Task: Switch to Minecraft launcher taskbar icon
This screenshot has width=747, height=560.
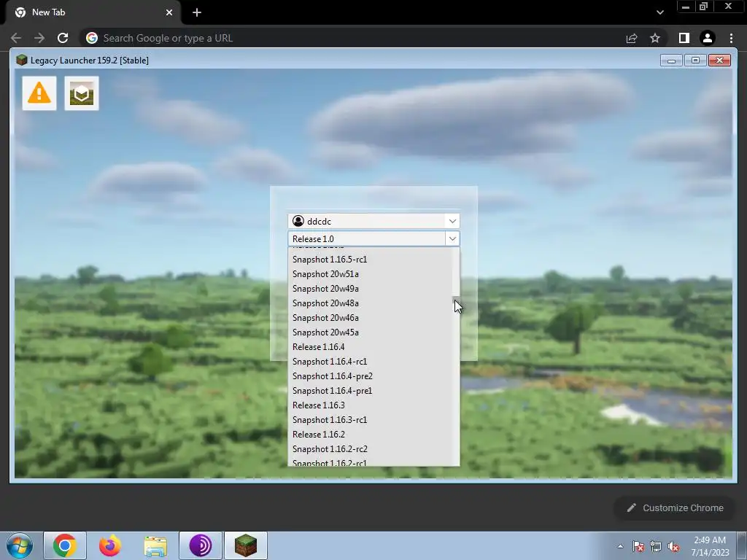Action: point(246,545)
